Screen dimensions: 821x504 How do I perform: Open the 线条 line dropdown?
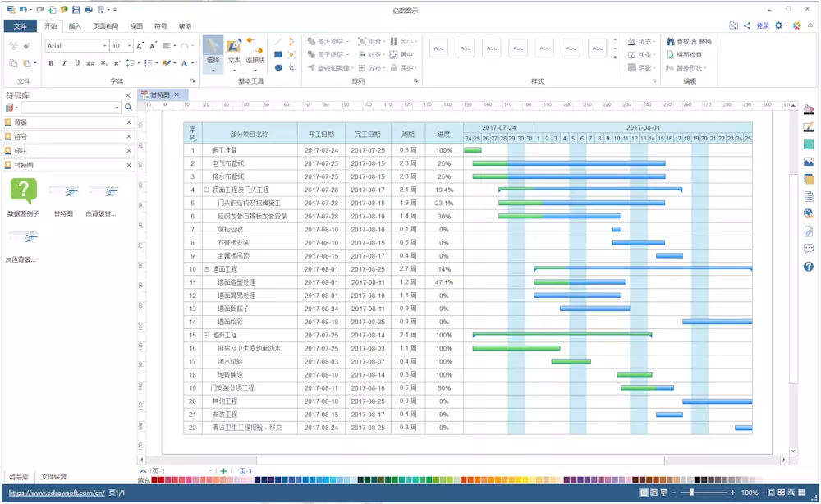click(x=642, y=54)
